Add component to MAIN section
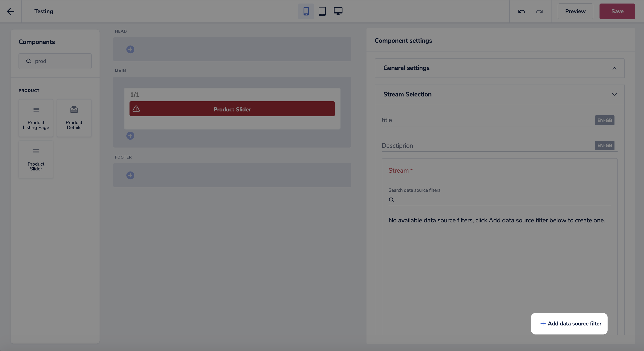The image size is (644, 351). [x=130, y=136]
